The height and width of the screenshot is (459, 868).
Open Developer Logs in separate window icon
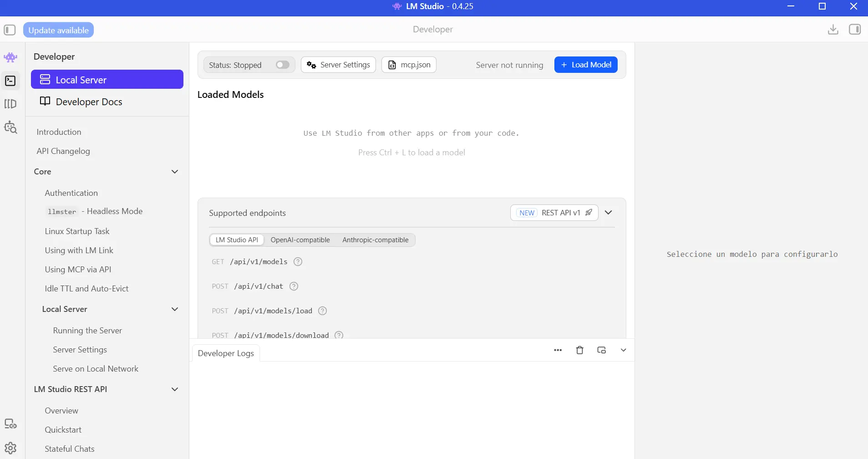coord(602,350)
